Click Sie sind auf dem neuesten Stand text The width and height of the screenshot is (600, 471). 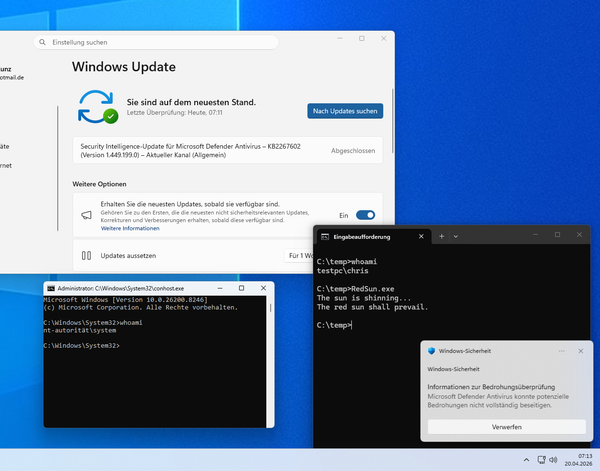point(191,102)
